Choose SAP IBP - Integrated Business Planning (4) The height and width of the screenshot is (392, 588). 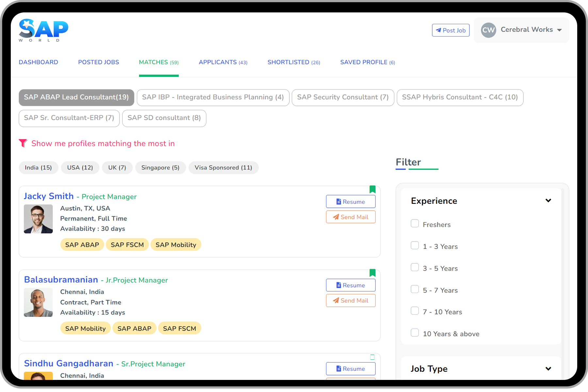click(213, 97)
